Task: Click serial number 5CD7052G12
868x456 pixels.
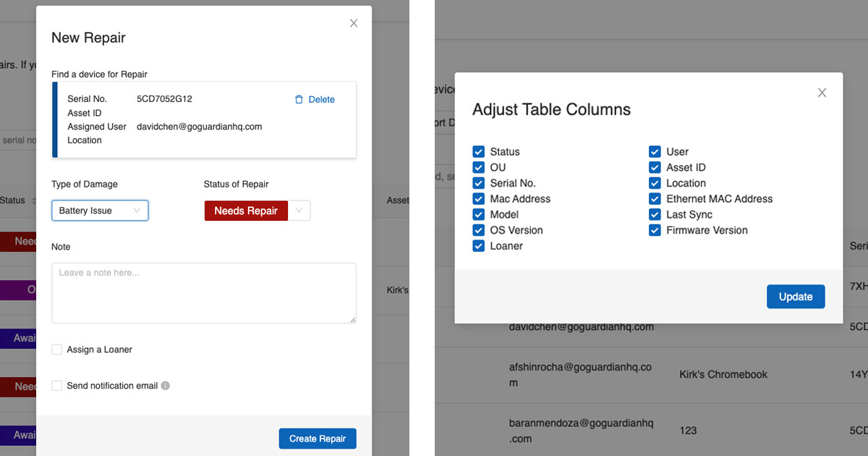Action: point(164,99)
